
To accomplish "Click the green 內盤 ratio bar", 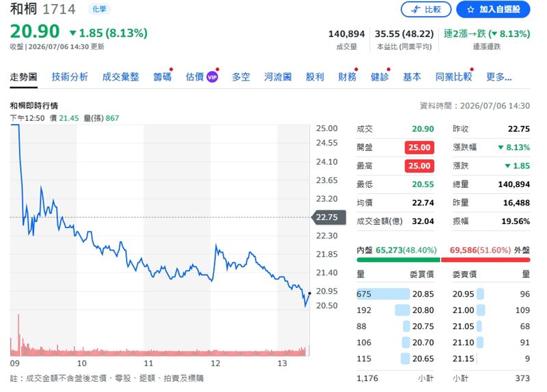I will tap(398, 260).
